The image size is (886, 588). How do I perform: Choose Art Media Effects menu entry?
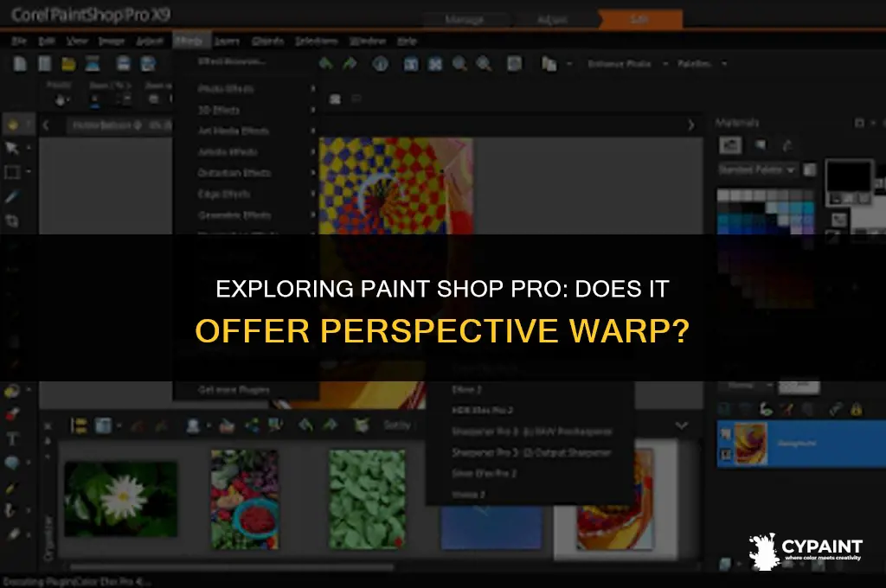pyautogui.click(x=234, y=131)
